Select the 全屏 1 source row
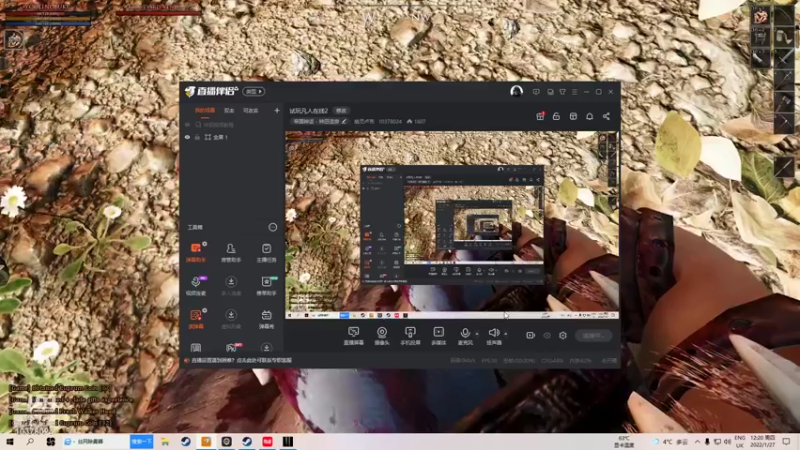800x450 pixels. coord(232,137)
